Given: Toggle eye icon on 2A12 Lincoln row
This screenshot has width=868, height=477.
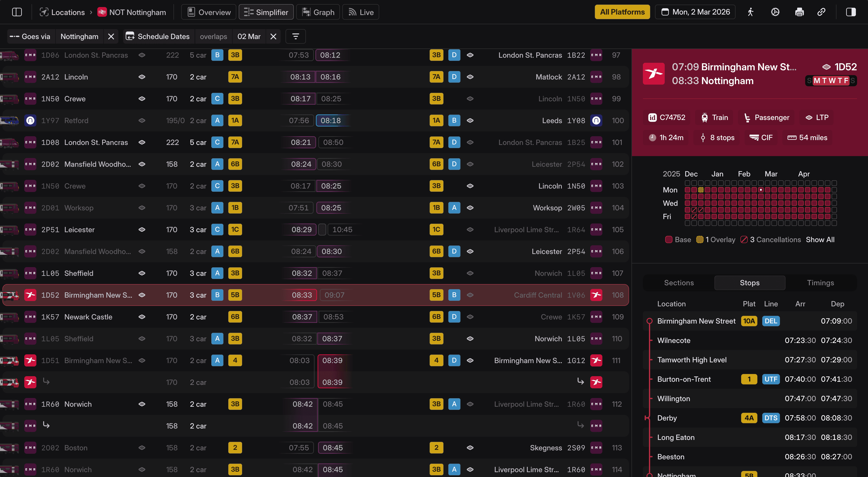Looking at the screenshot, I should (142, 77).
